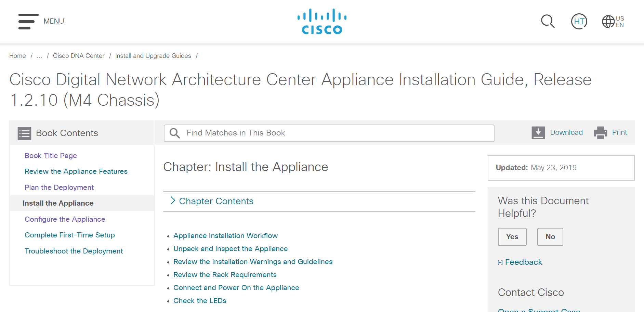Open Plan the Deployment chapter
Screen dimensions: 644x312
point(59,187)
